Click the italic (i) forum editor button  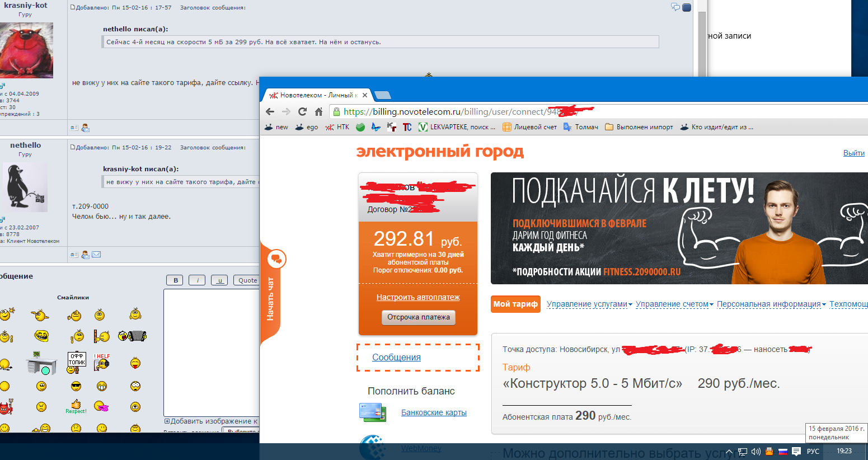197,280
